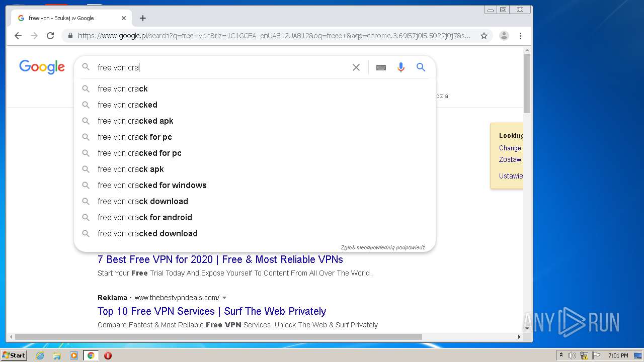
Task: Click into the search text field
Action: (221, 67)
